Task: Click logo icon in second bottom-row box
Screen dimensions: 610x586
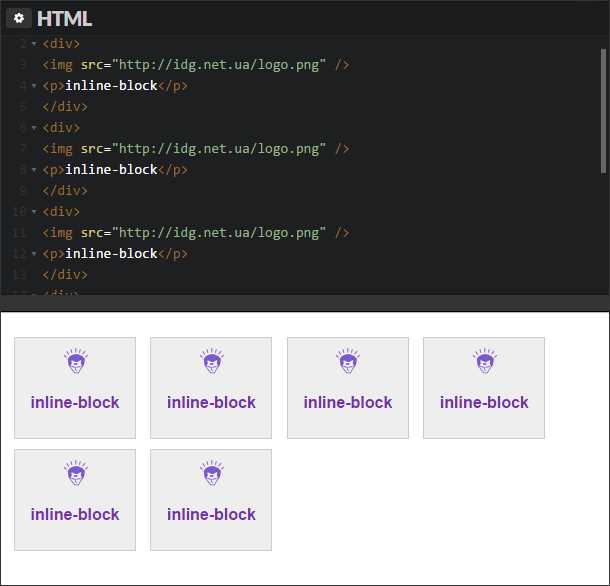Action: 212,473
